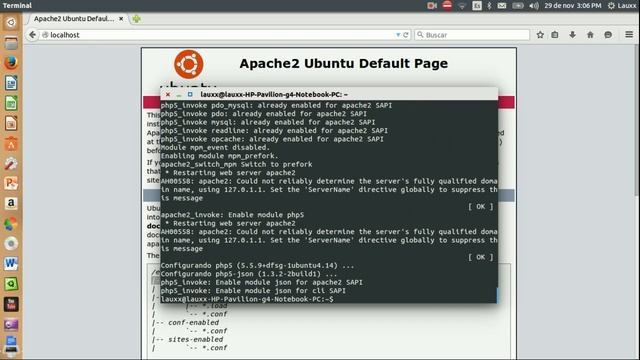
Task: Click the screen recorder indicator in top bar
Action: click(432, 5)
